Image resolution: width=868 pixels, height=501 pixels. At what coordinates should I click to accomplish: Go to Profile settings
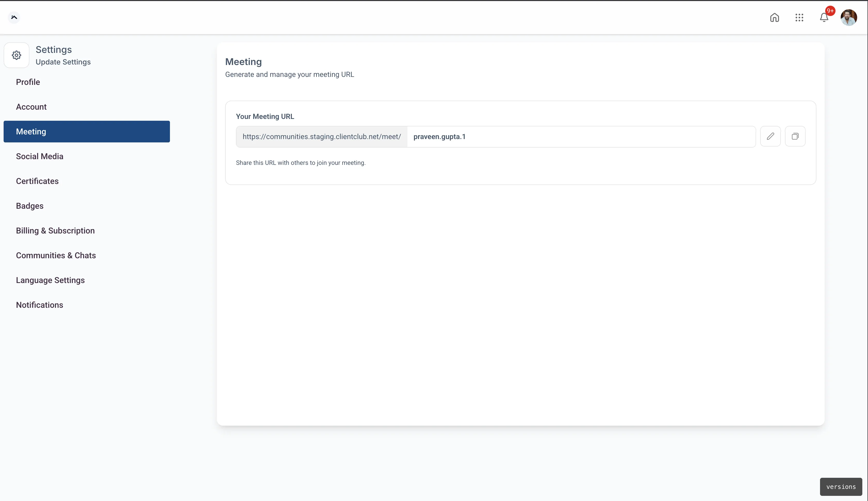click(28, 82)
